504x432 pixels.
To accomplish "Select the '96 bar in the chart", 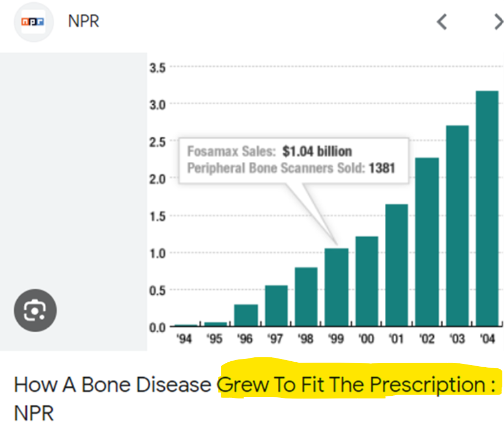I will (245, 315).
